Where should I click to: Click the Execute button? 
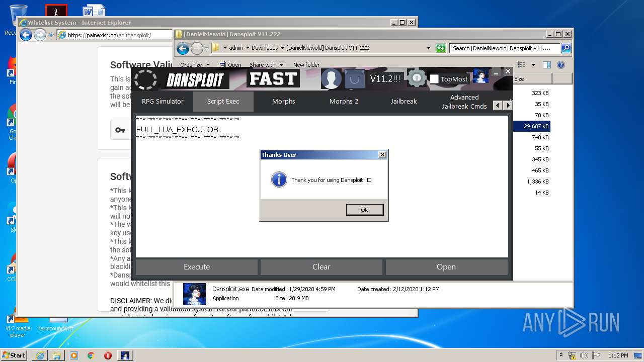point(197,267)
